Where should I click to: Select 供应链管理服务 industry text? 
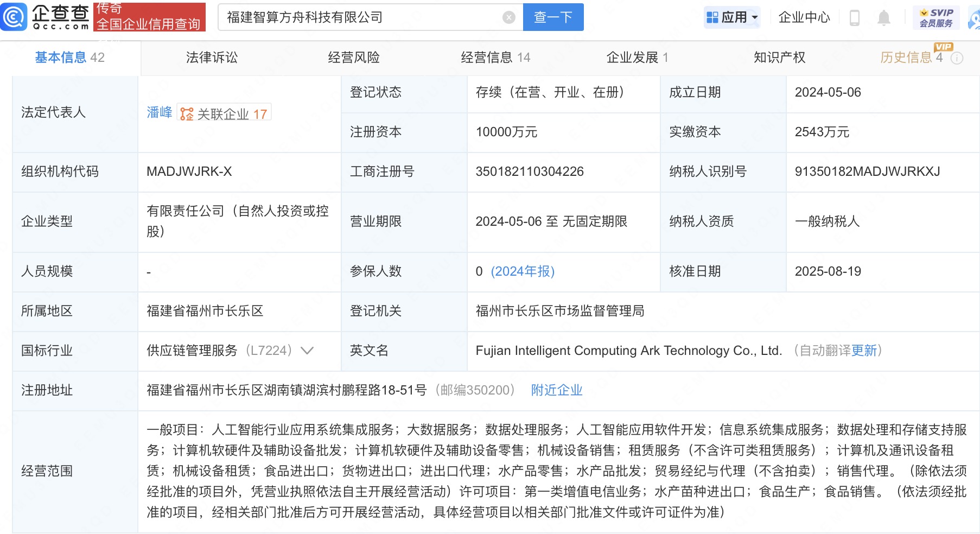pos(192,351)
